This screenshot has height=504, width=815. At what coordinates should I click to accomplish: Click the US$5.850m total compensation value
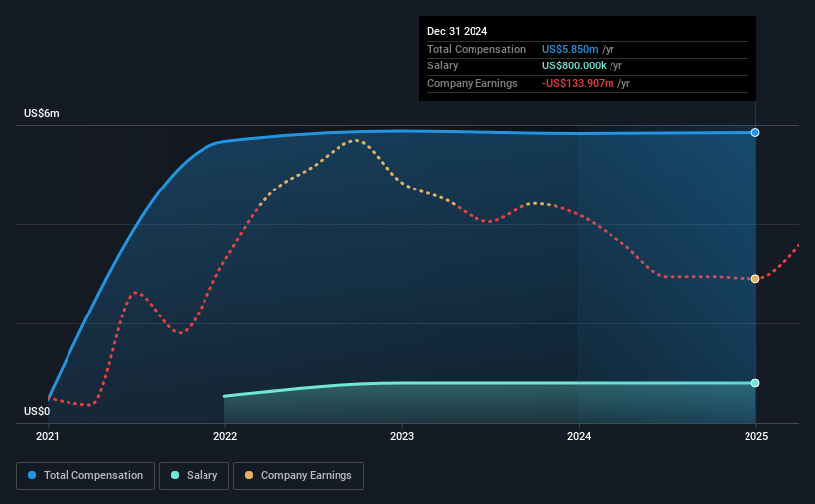click(570, 49)
